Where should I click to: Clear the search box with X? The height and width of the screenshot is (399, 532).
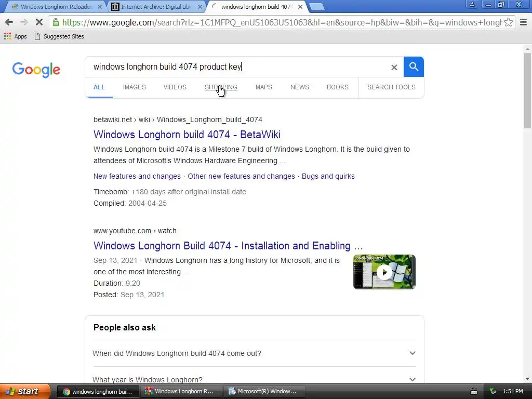(x=394, y=67)
